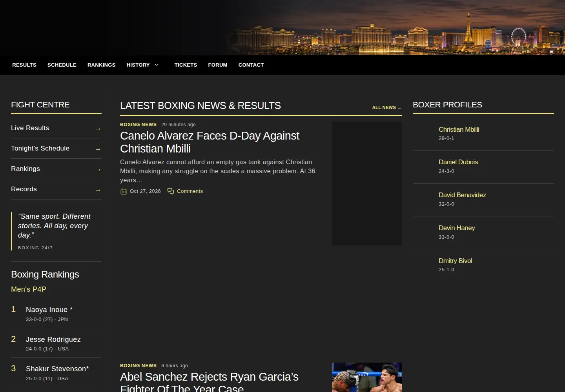Image resolution: width=565 pixels, height=392 pixels.
Task: Click the comments bubble icon
Action: [171, 191]
